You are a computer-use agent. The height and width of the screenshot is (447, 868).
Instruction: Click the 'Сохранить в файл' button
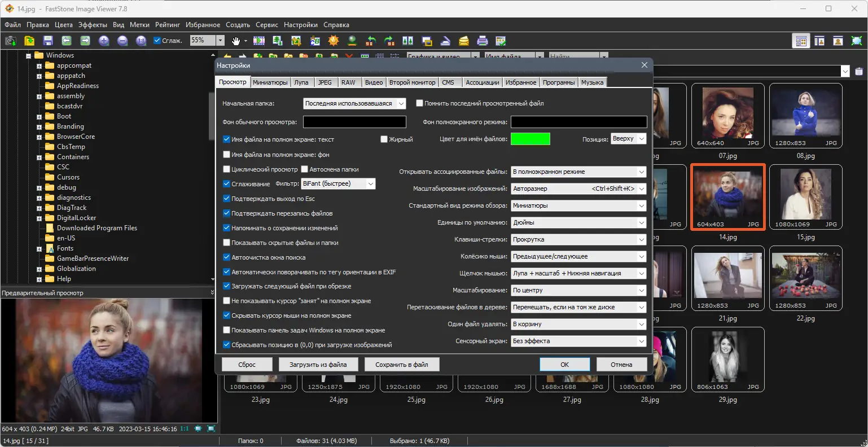[402, 364]
